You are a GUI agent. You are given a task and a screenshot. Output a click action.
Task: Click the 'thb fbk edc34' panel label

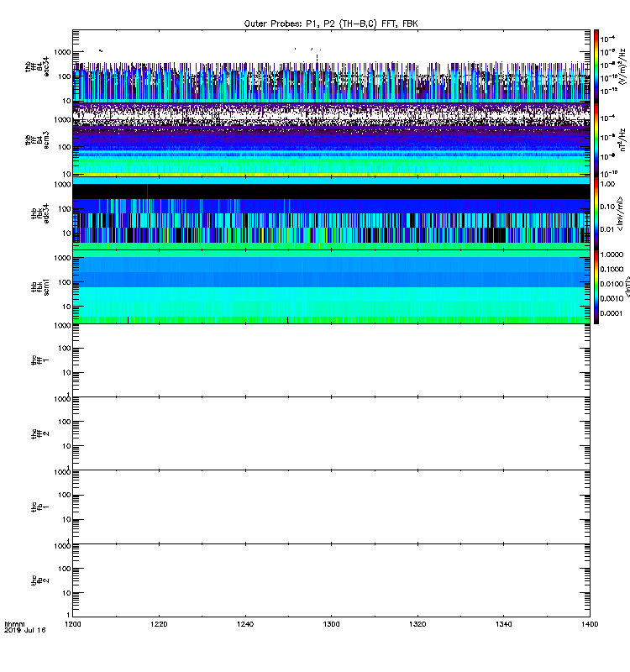[x=40, y=213]
